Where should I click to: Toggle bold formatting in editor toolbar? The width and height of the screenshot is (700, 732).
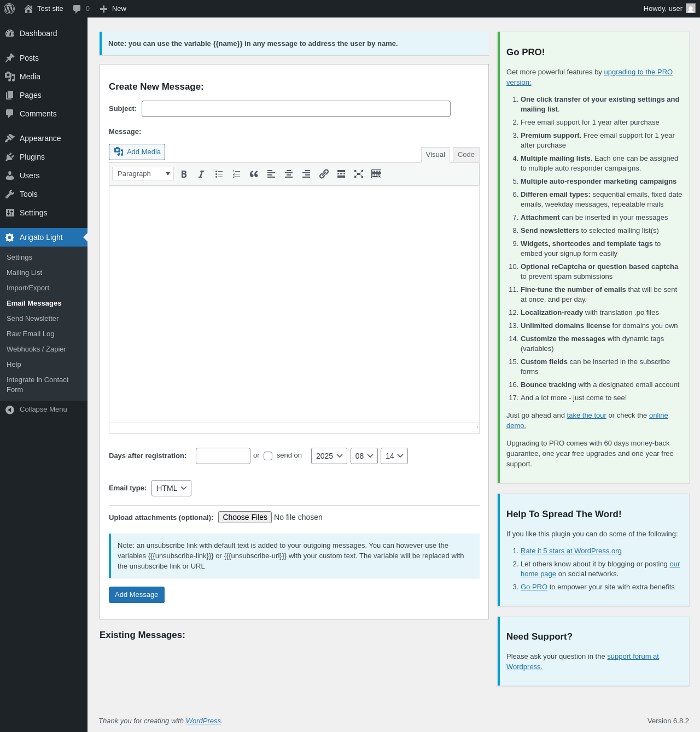click(x=184, y=174)
